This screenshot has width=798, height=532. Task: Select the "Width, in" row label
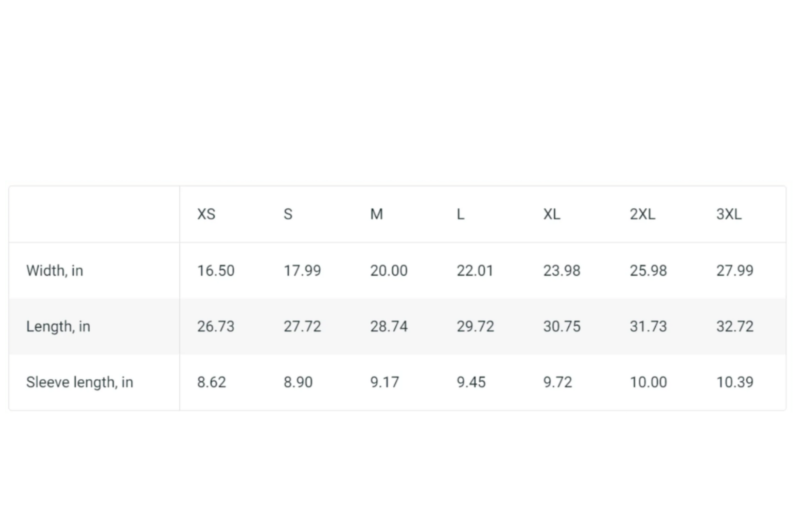pos(55,271)
